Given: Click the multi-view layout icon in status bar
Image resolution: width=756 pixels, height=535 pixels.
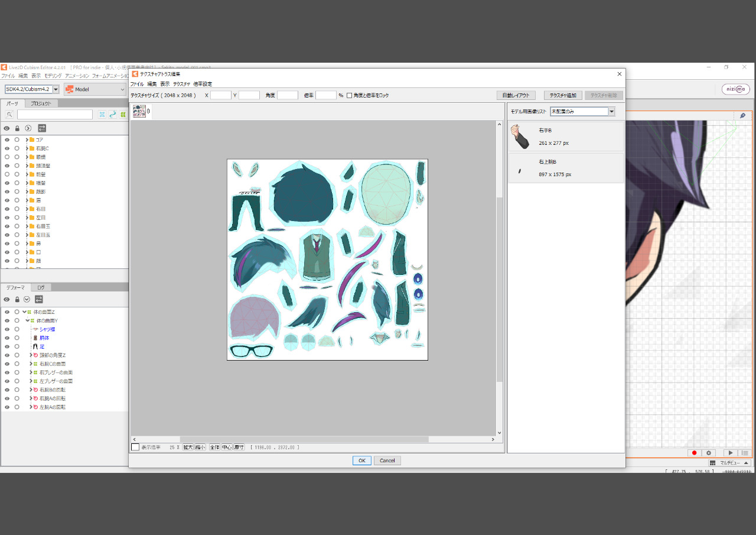Looking at the screenshot, I should [x=713, y=463].
